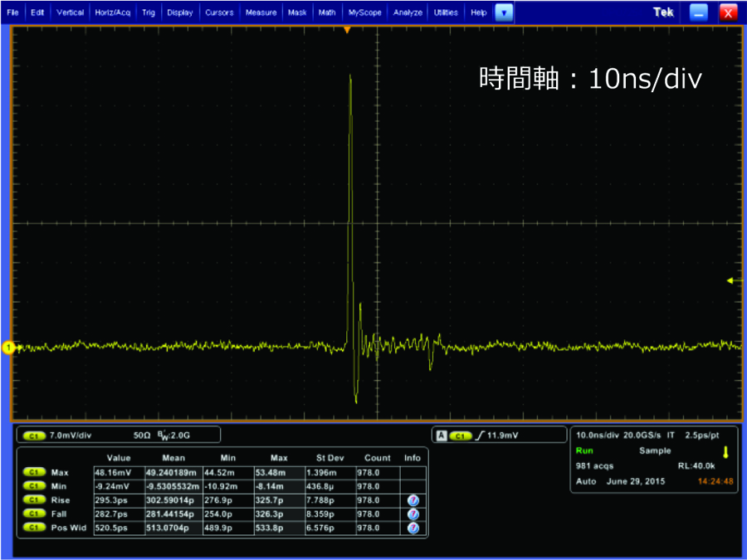Click the C1 badge in the Max row
747x560 pixels.
[x=34, y=472]
